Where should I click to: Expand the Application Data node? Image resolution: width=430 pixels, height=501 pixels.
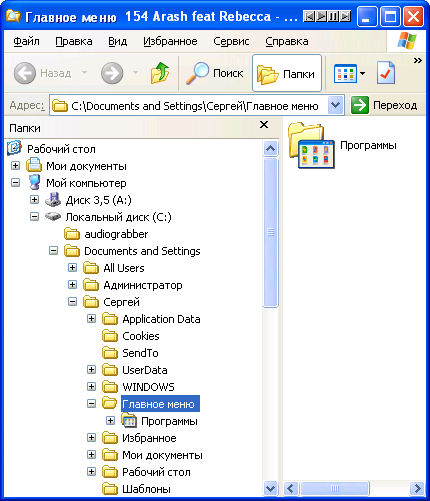91,318
